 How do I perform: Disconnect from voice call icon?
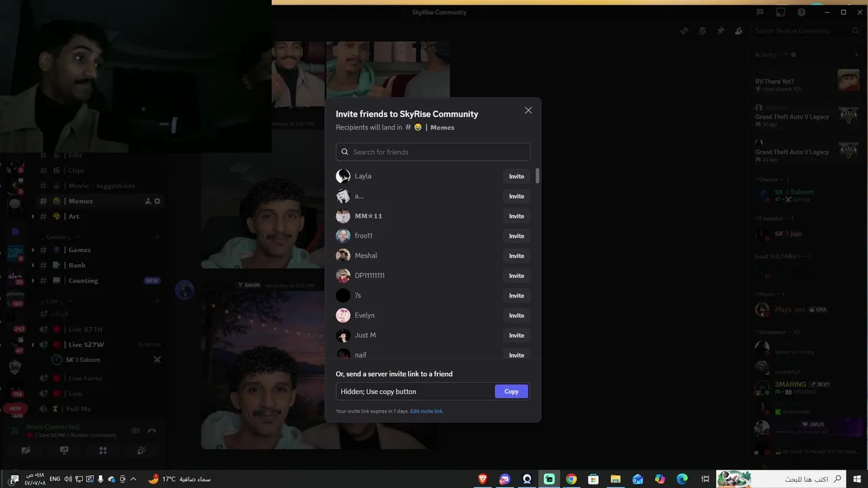(x=152, y=431)
